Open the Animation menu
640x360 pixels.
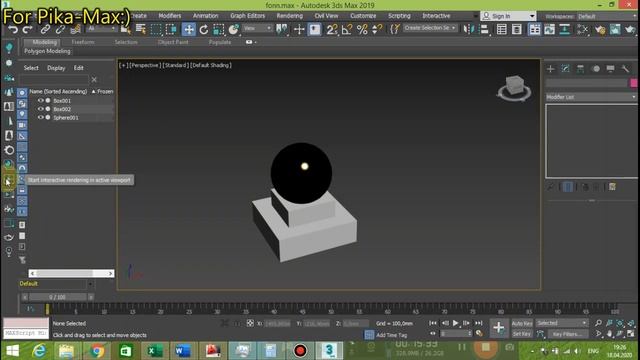pos(205,16)
